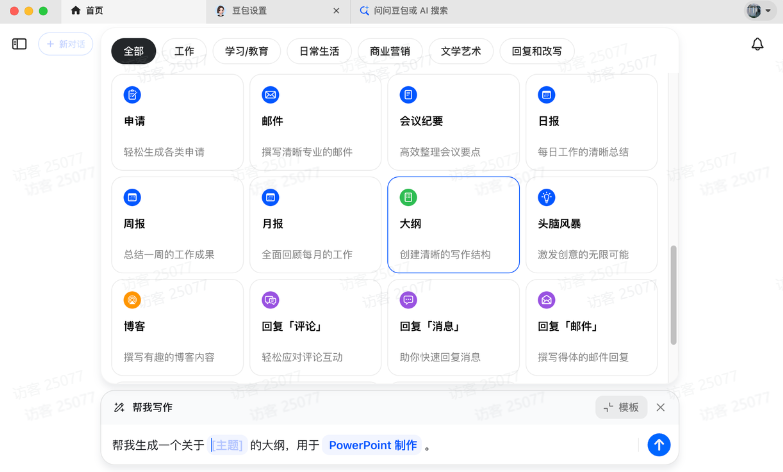Click the orange 博客 icon

(132, 300)
